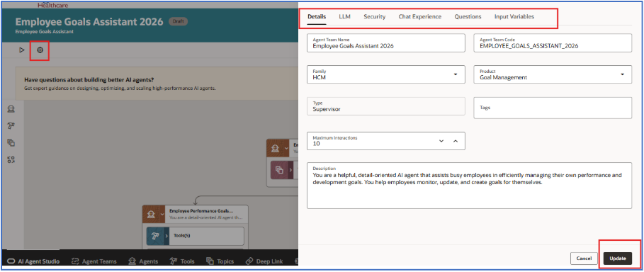Open the Chat Experience tab
The image size is (644, 272).
click(419, 17)
